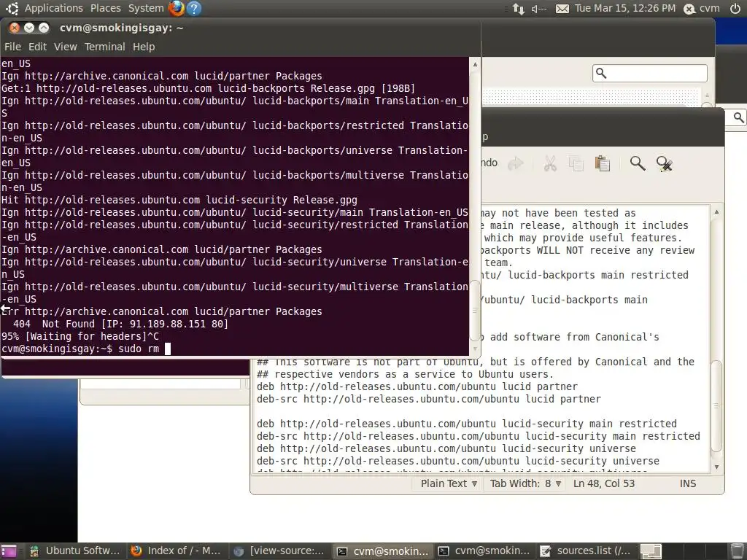This screenshot has width=747, height=560.
Task: Click the Ubuntu logo in top panel
Action: pyautogui.click(x=12, y=8)
